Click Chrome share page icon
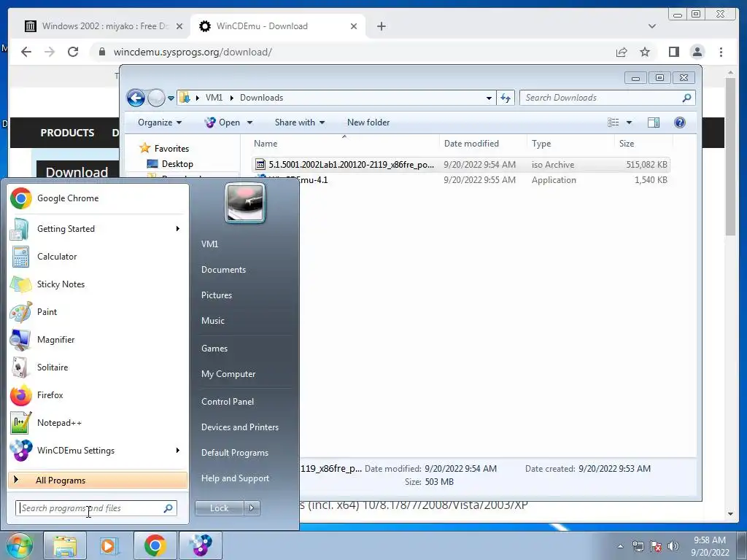 point(622,52)
